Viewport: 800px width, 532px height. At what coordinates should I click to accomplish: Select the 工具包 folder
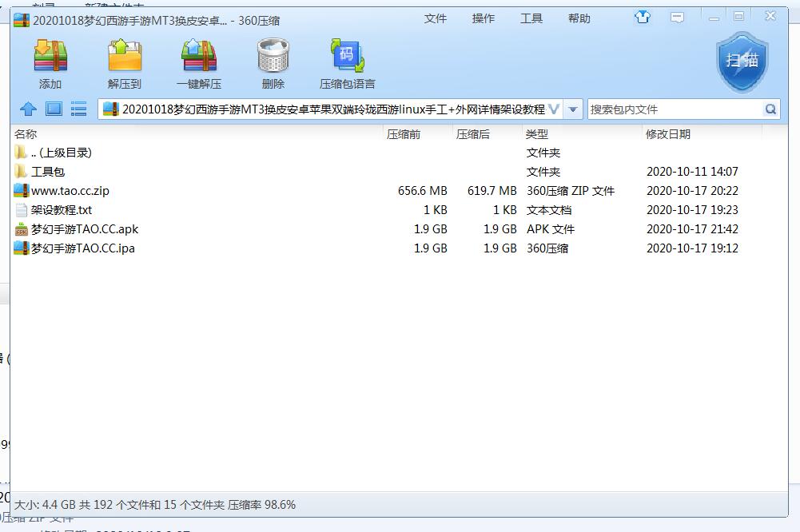coord(47,172)
